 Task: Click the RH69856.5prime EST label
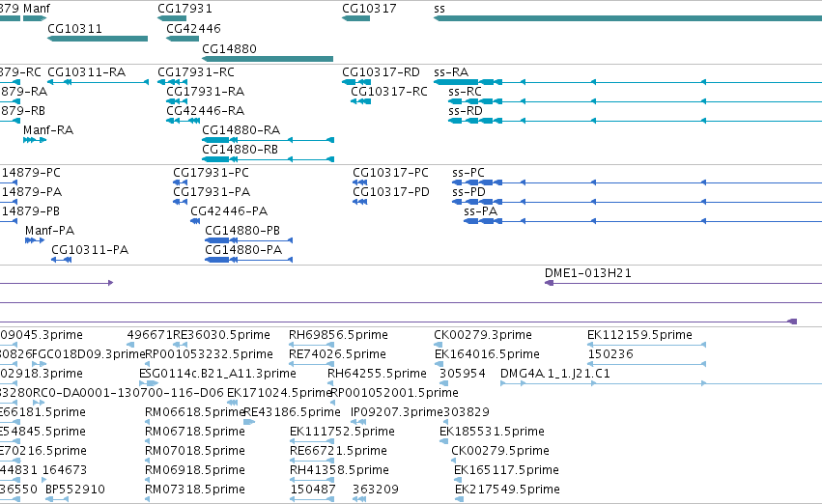339,335
